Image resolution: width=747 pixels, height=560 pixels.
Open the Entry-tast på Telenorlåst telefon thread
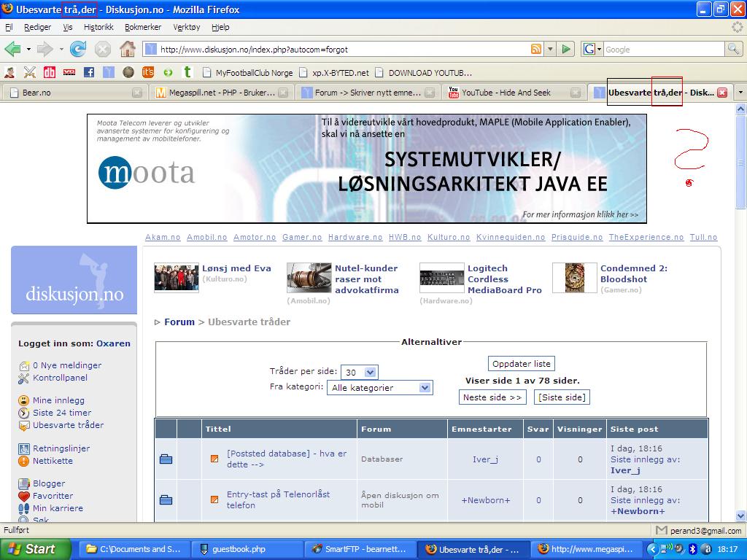(x=278, y=499)
